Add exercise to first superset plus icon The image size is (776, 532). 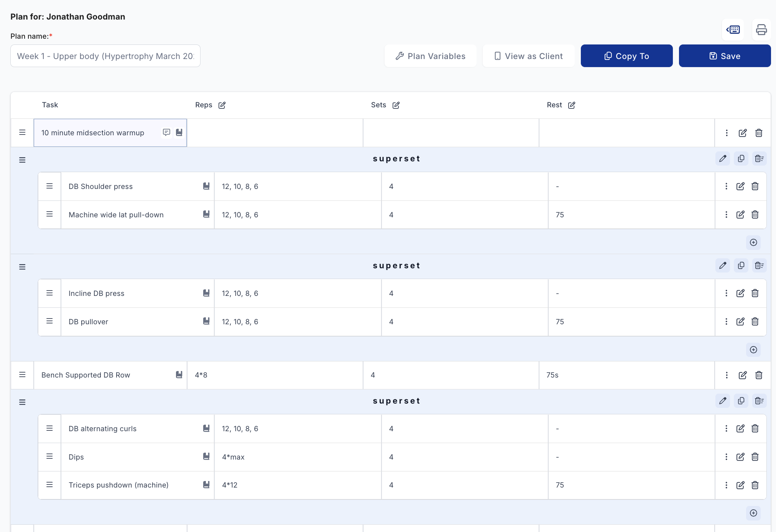[753, 243]
